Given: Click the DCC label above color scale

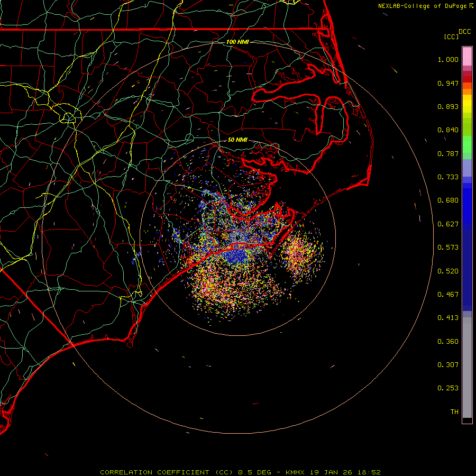Looking at the screenshot, I should 465,32.
